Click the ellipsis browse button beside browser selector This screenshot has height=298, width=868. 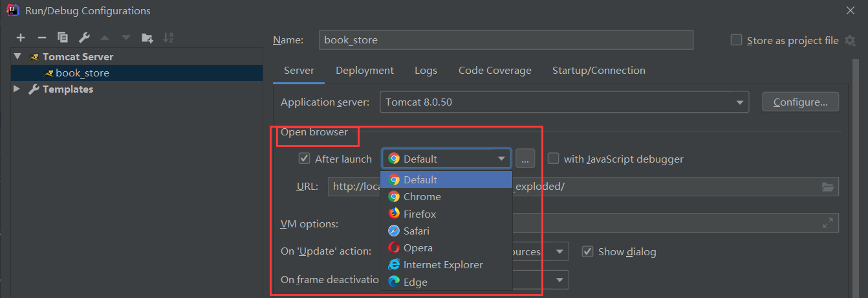(x=525, y=158)
